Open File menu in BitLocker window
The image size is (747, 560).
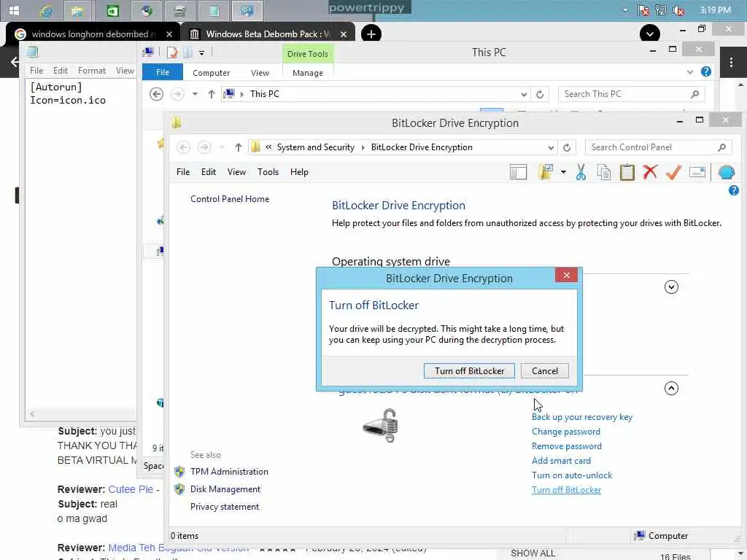(x=183, y=172)
